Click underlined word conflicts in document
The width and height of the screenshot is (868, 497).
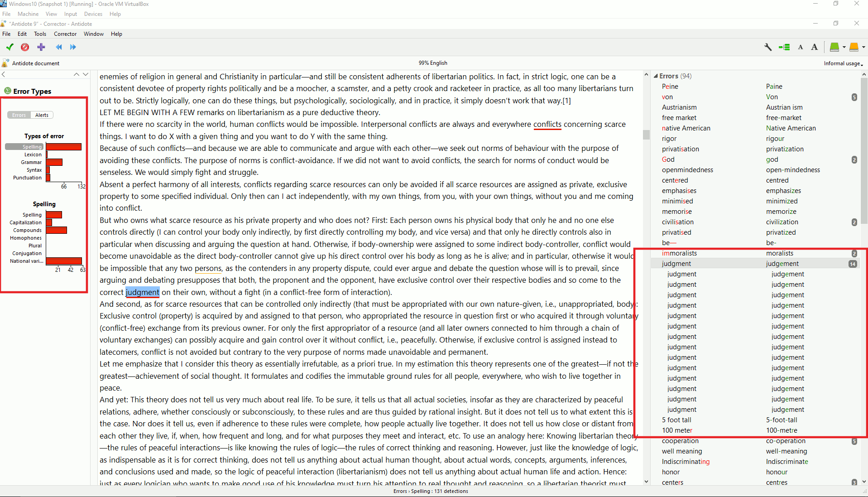547,124
